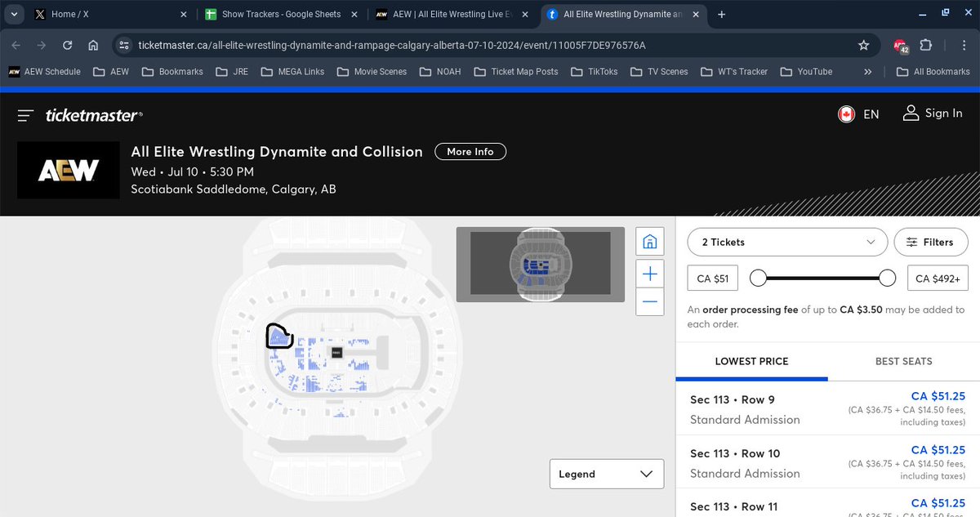Open a new browser tab
Screen dimensions: 980x517
coord(722,14)
